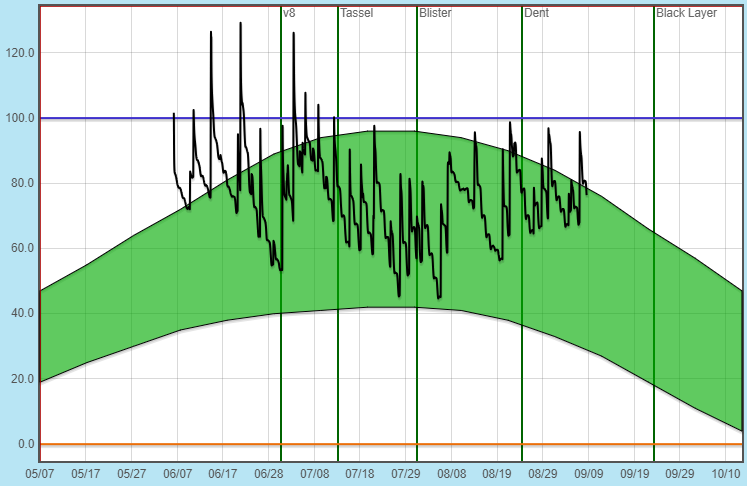Image resolution: width=747 pixels, height=486 pixels.
Task: Click the 08/08 date label
Action: coord(452,474)
